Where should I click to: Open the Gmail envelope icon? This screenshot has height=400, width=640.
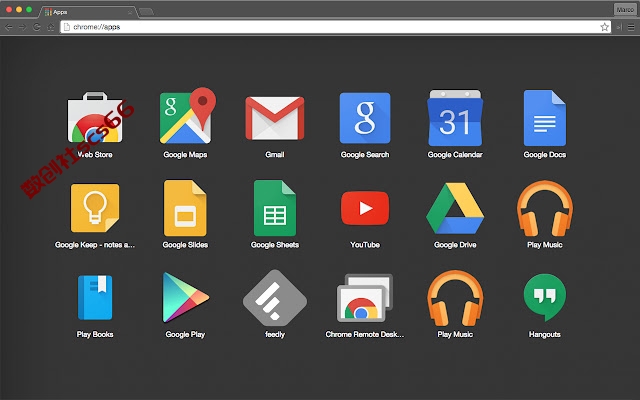tap(275, 118)
